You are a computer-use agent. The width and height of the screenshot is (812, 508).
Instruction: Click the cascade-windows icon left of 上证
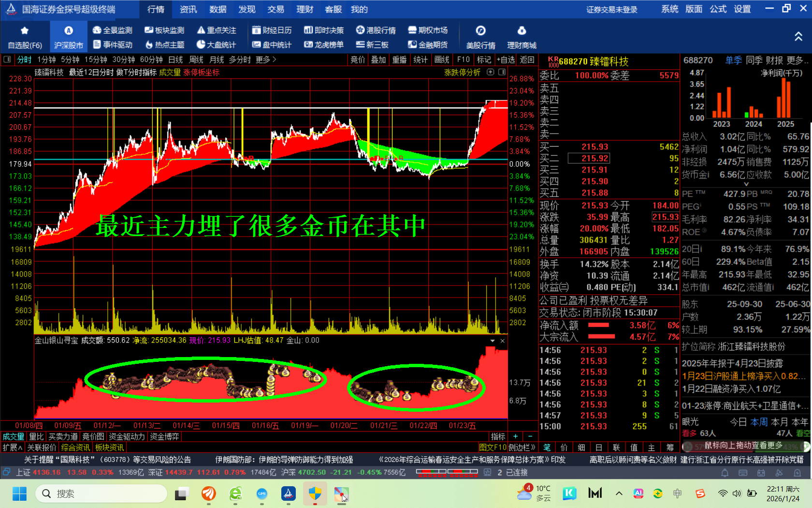(6, 472)
